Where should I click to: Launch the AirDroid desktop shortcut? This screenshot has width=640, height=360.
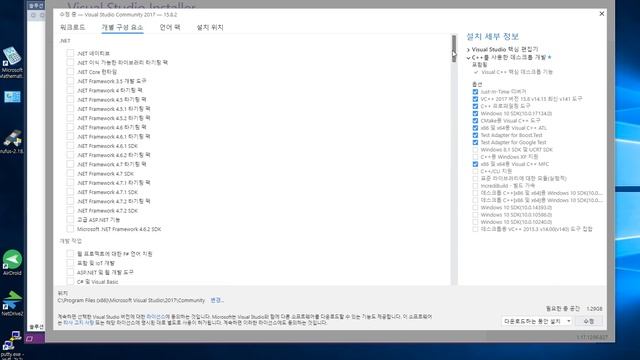[x=12, y=262]
